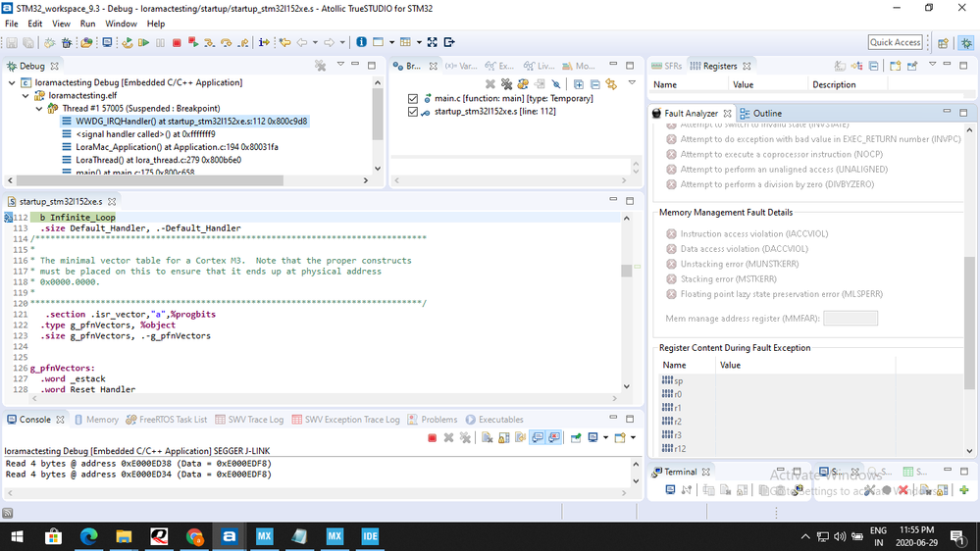Uncheck startup_stm32l152xe.s line 112 breakpoint checkbox
The image size is (980, 551).
[x=412, y=112]
